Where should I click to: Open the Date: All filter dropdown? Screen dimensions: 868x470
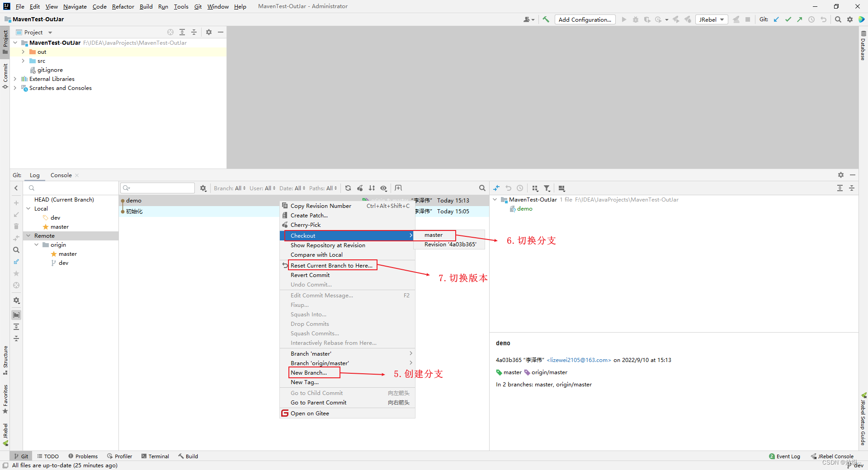click(292, 188)
